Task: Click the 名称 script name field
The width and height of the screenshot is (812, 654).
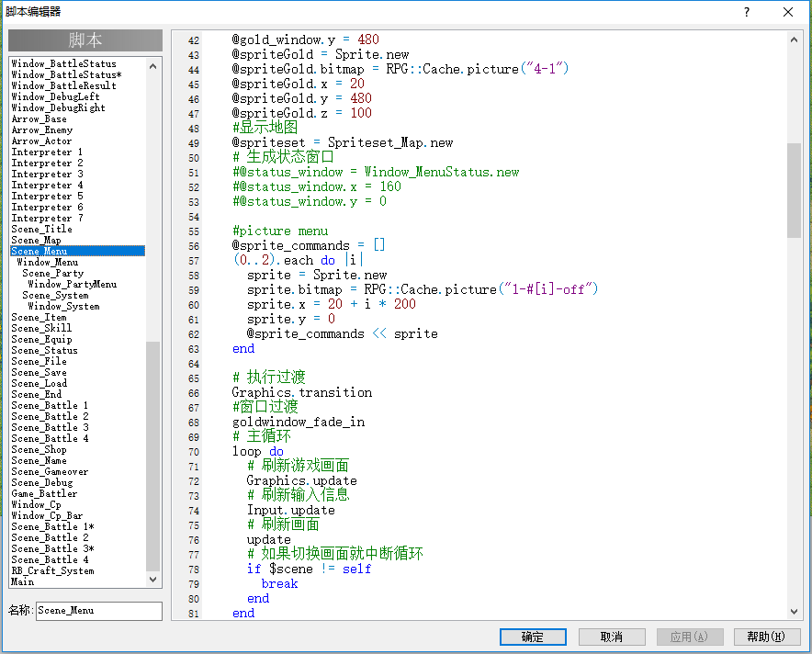Action: click(99, 611)
